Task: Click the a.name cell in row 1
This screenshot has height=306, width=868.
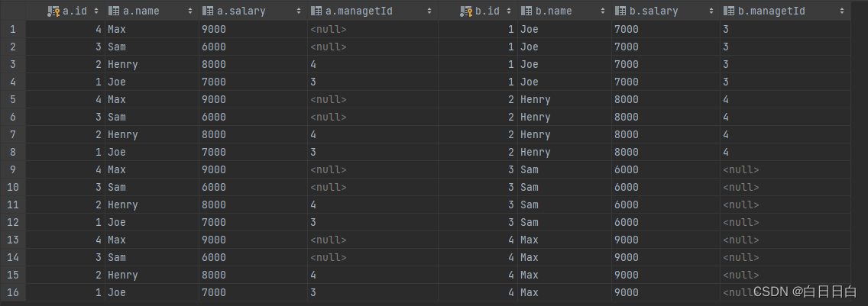Action: pos(117,29)
